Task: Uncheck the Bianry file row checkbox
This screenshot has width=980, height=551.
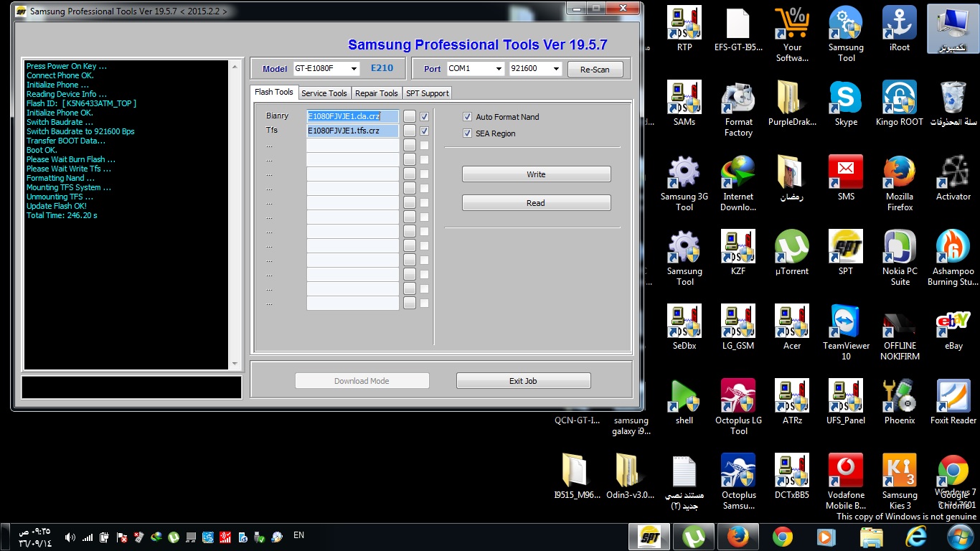Action: (424, 116)
